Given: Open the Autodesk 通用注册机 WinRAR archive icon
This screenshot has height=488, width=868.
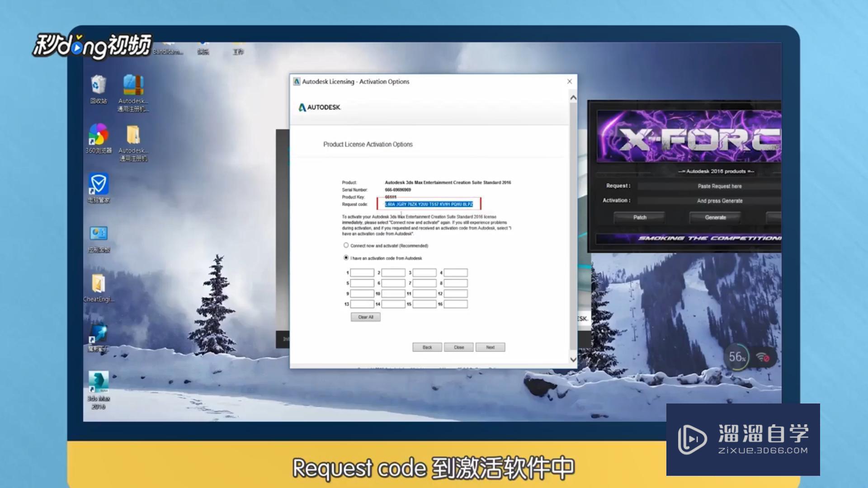Looking at the screenshot, I should (x=133, y=93).
